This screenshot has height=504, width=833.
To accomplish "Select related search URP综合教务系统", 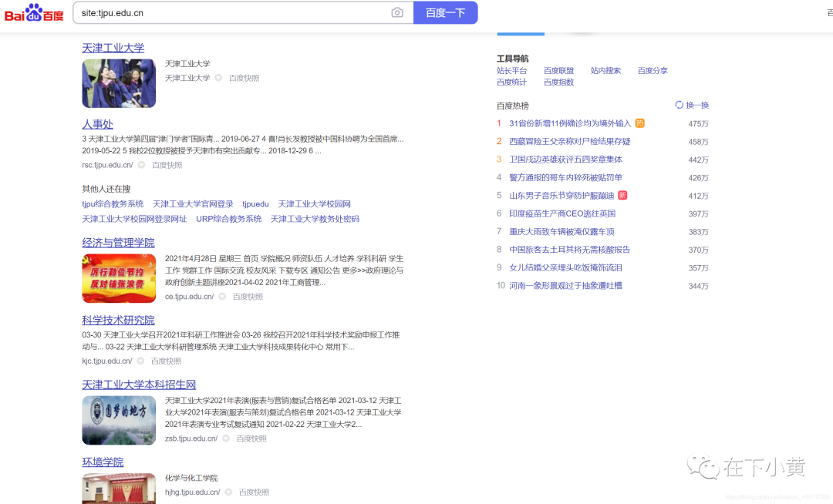I will tap(229, 219).
